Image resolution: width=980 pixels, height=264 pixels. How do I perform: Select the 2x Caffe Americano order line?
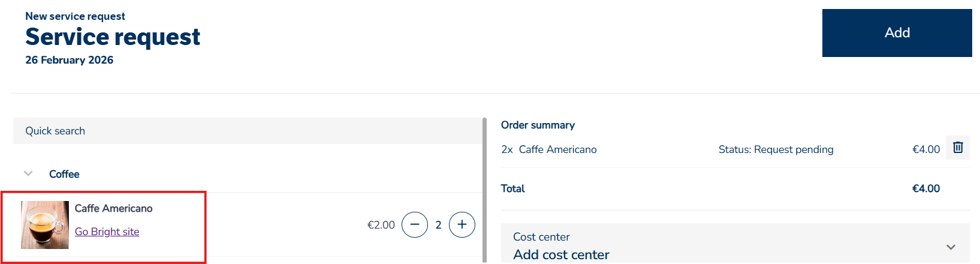[549, 149]
